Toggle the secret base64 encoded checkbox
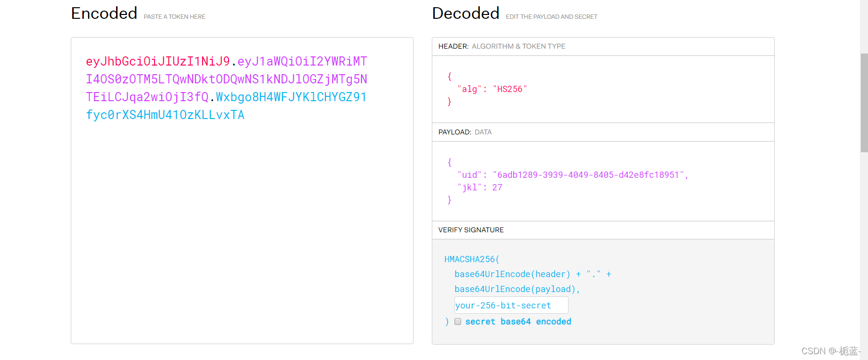 pyautogui.click(x=458, y=321)
